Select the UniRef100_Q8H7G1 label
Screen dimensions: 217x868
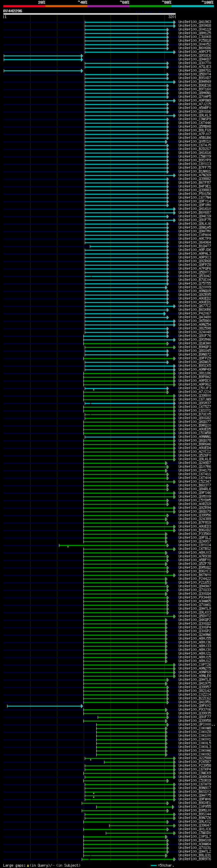195,71
